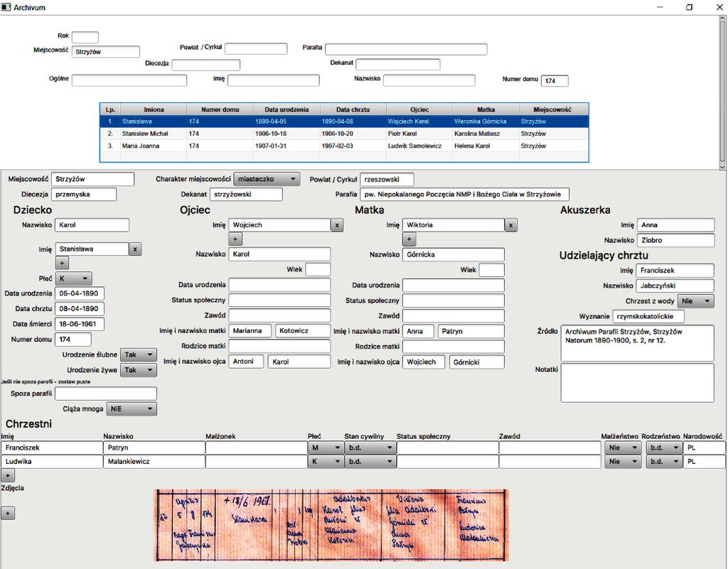Select the Stanisława row dated 1890-04-05
The height and width of the screenshot is (569, 728).
pos(344,121)
